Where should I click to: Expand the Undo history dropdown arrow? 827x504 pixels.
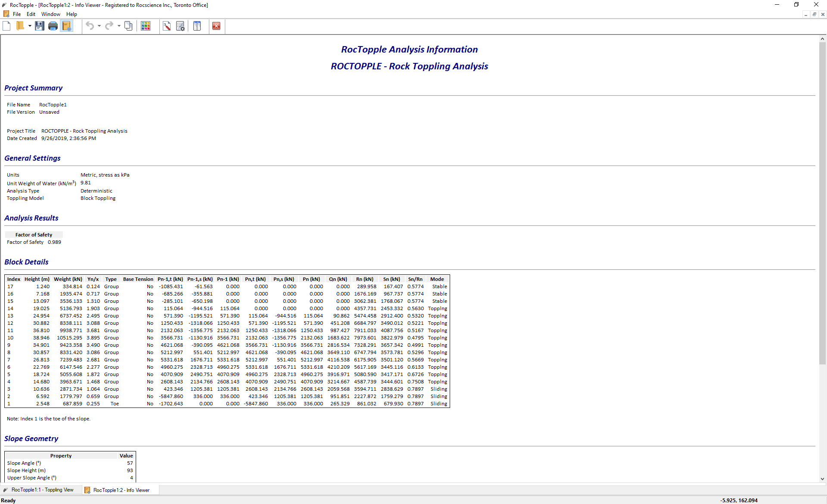(x=99, y=26)
